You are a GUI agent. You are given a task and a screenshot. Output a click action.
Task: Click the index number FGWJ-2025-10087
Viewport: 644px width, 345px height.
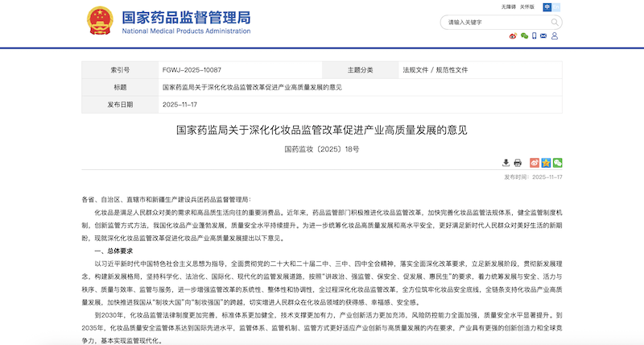click(x=192, y=70)
